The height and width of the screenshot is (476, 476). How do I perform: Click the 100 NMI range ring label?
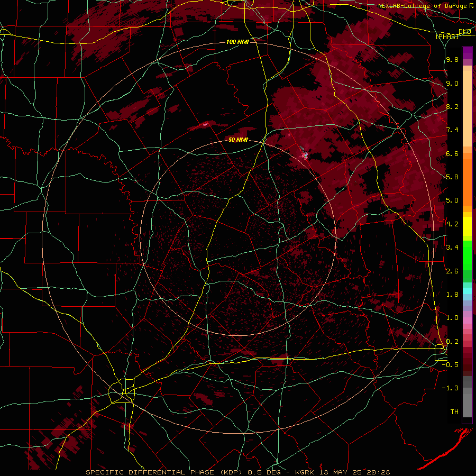click(x=237, y=42)
